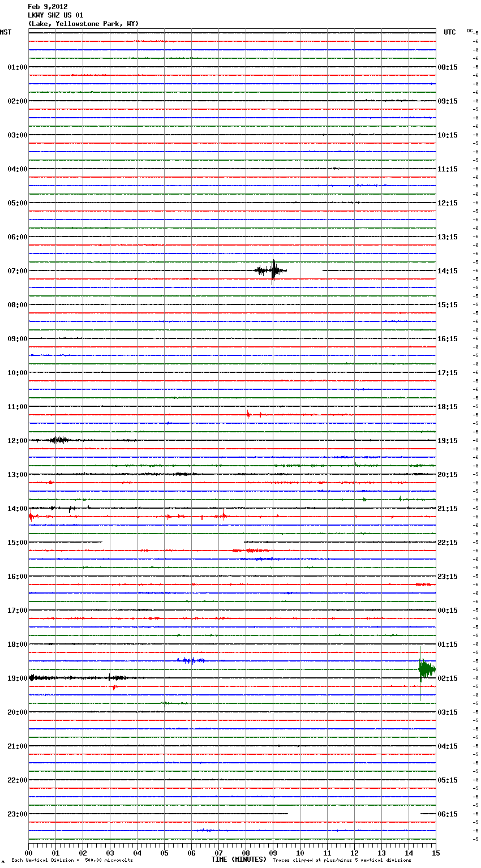Click the '(Lake, Yellowstone Park, WY)' location text
The image size is (481, 868).
[x=83, y=24]
